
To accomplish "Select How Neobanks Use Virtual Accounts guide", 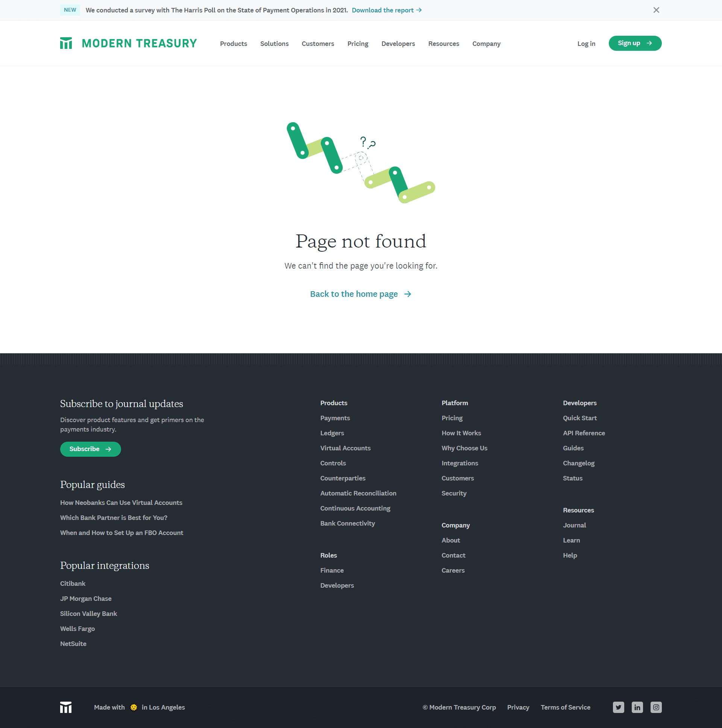I will point(121,503).
